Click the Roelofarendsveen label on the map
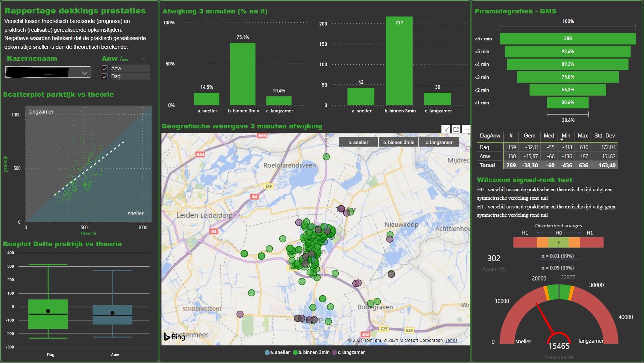Screen dimensions: 644x363 (x=289, y=165)
